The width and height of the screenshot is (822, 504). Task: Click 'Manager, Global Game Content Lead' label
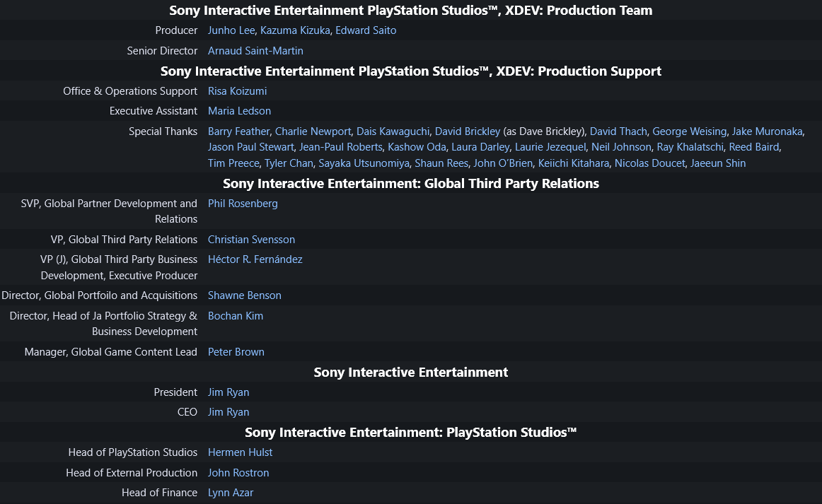(x=110, y=353)
